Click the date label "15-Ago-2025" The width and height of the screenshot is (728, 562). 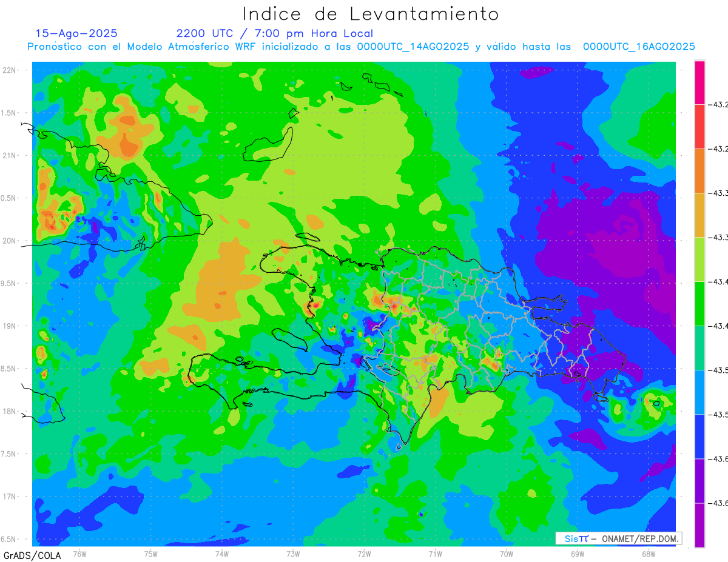[x=76, y=33]
